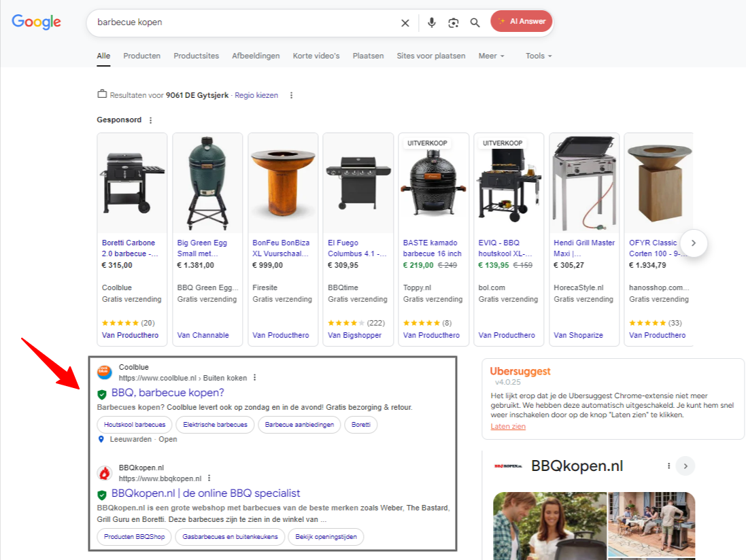
Task: Click the BASTE kamado barbecue 16 inch title
Action: tap(432, 248)
